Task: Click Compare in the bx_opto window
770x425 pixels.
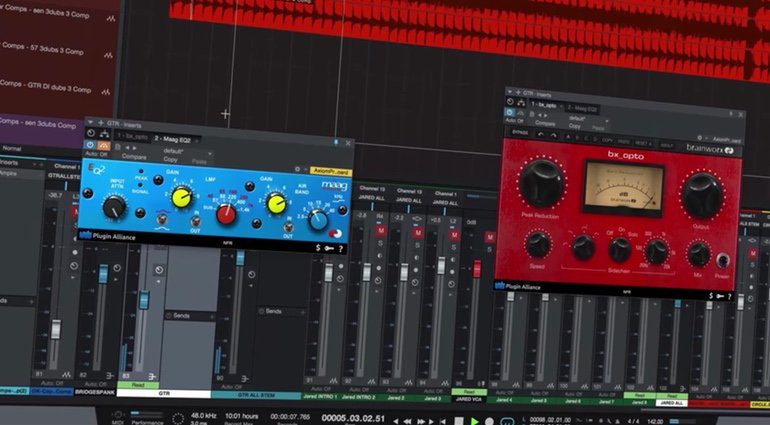Action: [545, 123]
